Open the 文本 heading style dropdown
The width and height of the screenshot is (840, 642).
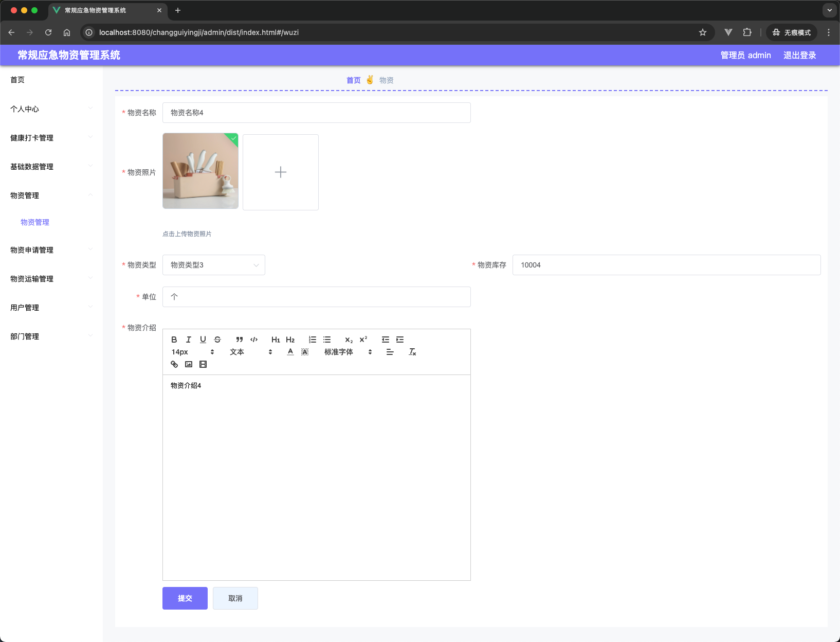(251, 352)
